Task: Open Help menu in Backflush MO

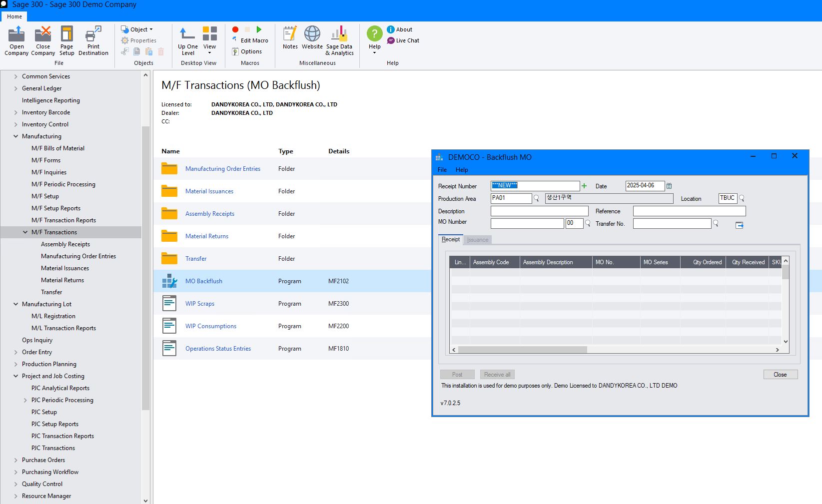Action: [462, 170]
